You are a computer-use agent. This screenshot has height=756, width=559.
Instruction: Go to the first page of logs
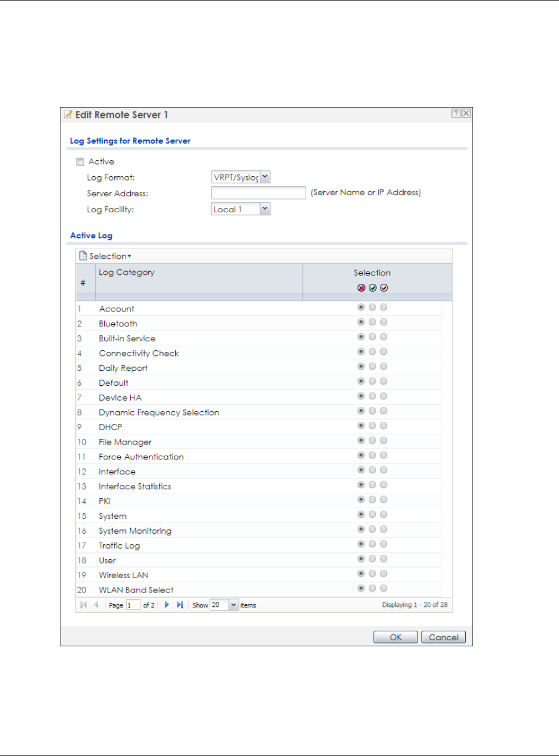[x=84, y=605]
